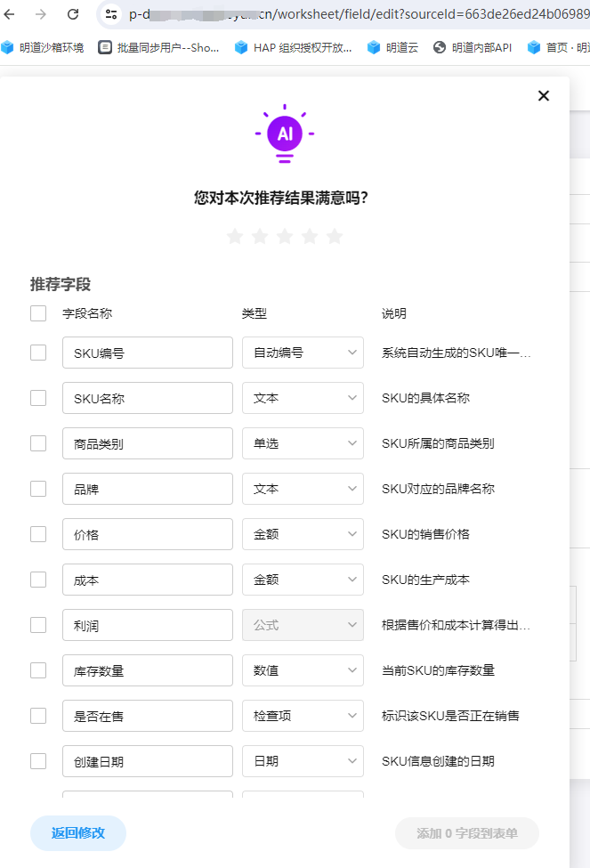Open the 明道沙箱环境 bookmark

pyautogui.click(x=44, y=47)
